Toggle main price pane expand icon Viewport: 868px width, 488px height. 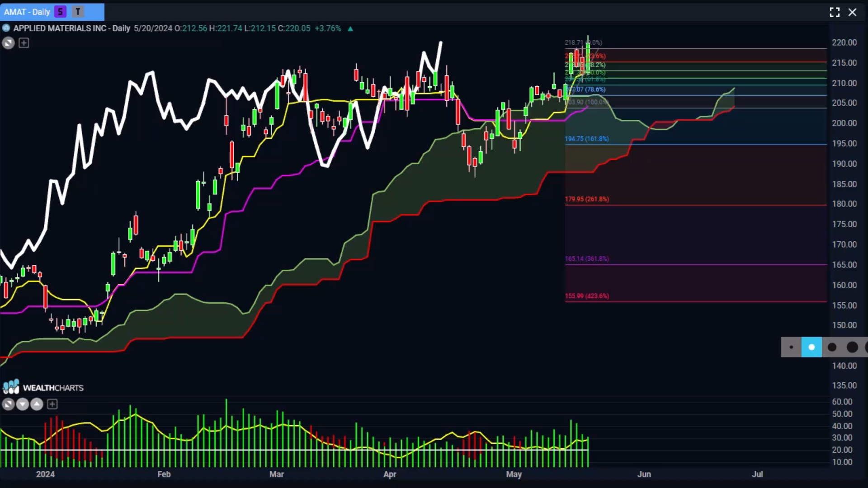pyautogui.click(x=8, y=43)
